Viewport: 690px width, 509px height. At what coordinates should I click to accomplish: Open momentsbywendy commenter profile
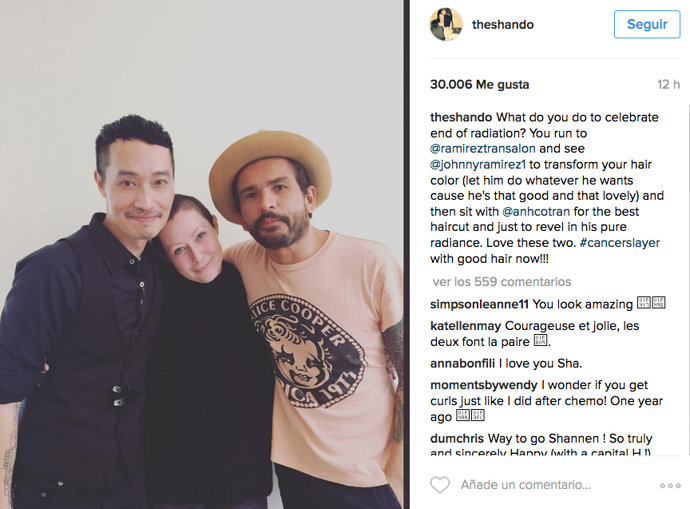tap(484, 385)
